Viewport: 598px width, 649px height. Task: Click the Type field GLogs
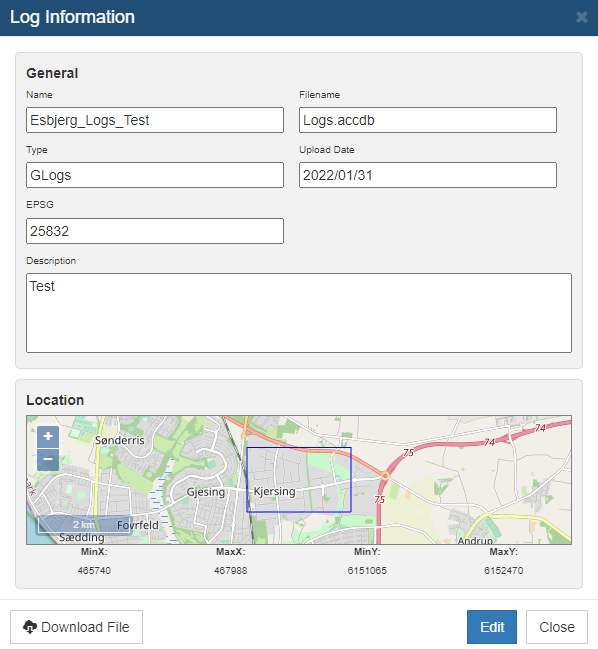pos(155,175)
